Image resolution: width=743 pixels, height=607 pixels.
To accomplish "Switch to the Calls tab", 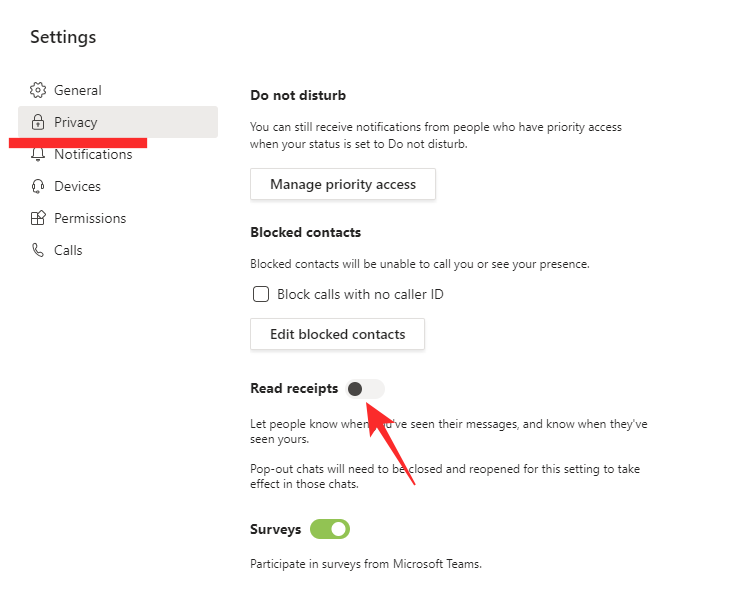I will pos(68,250).
